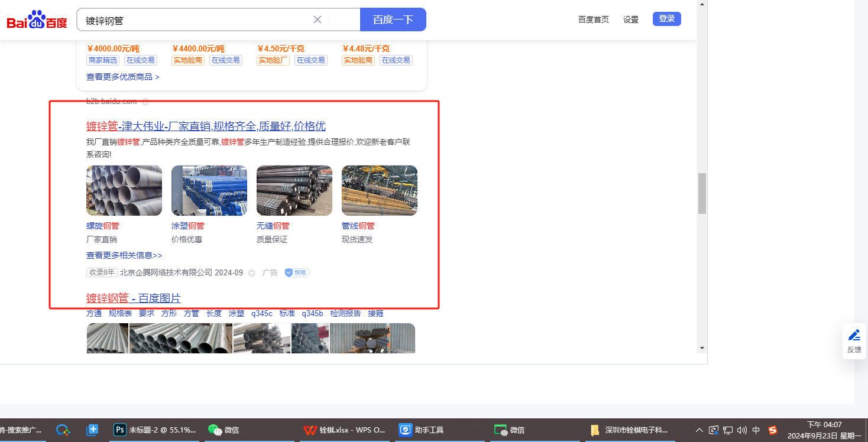Screen dimensions: 868x442
Task: Open the 螺旋钢管 product image
Action: 124,190
